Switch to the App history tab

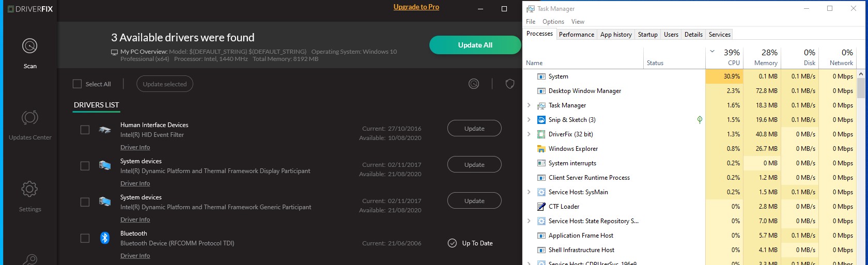point(616,35)
